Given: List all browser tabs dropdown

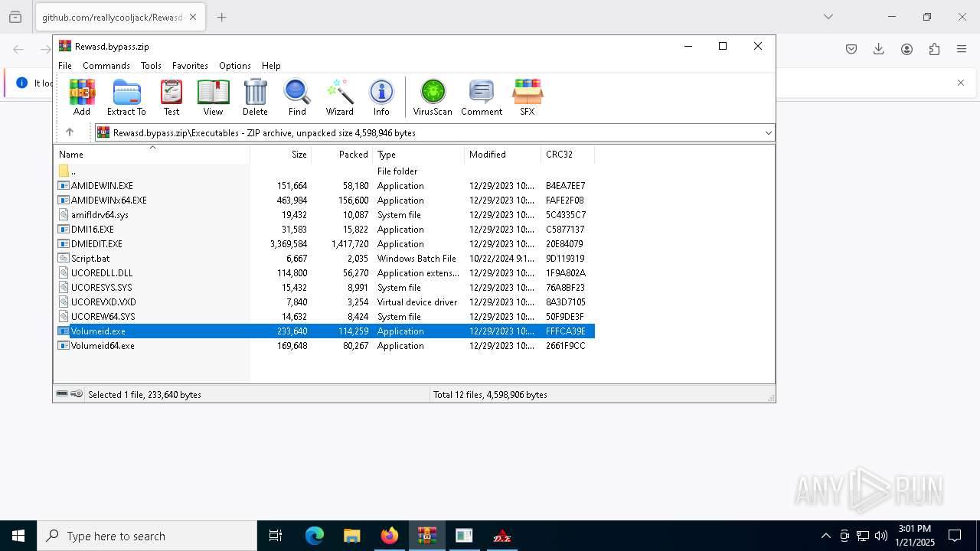Looking at the screenshot, I should 828,17.
